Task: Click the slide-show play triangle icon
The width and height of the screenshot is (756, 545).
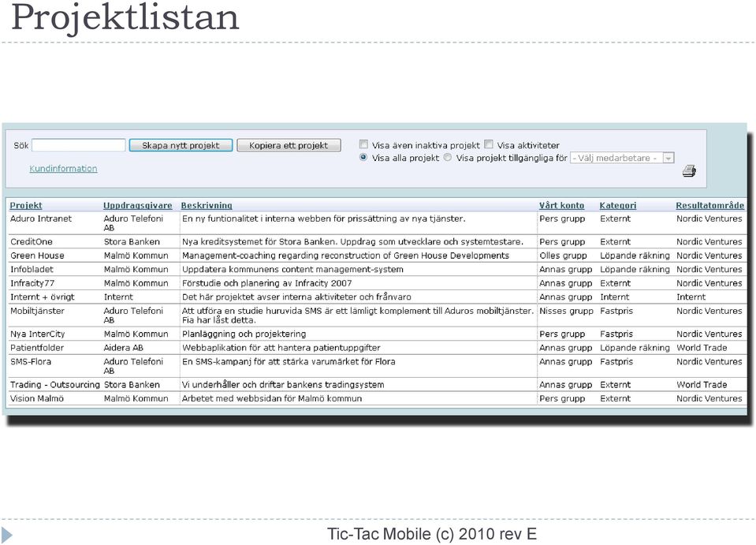Action: [7, 535]
